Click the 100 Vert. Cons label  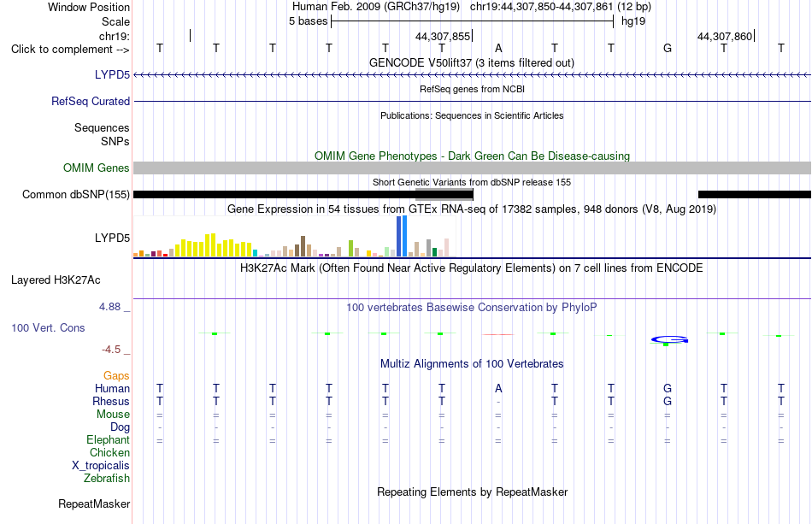[x=48, y=327]
